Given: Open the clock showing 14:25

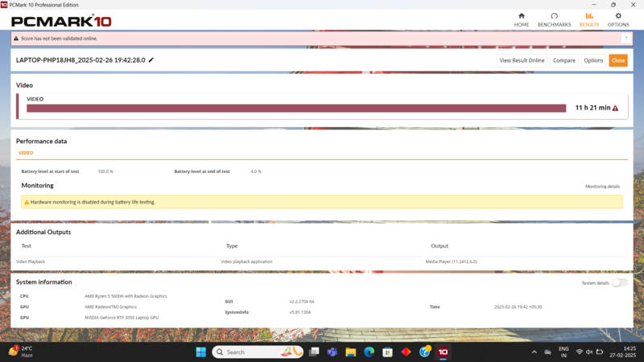Looking at the screenshot, I should (623, 352).
